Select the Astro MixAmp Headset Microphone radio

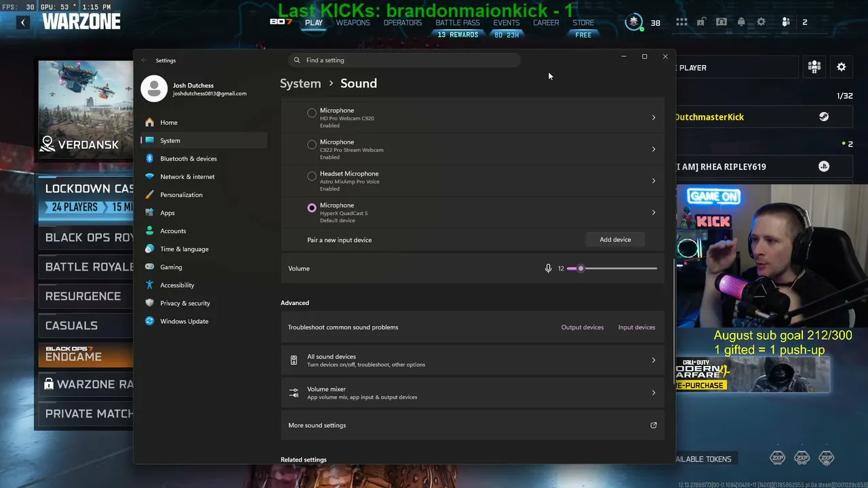pos(312,176)
